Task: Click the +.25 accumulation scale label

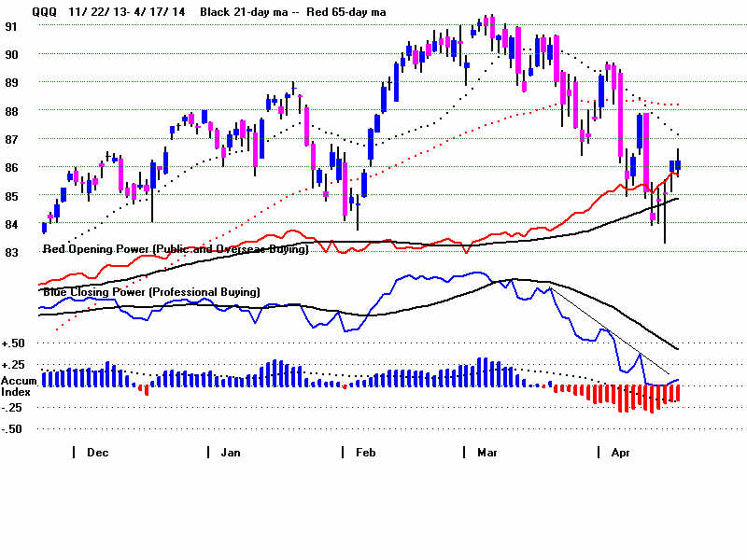Action: [x=13, y=365]
